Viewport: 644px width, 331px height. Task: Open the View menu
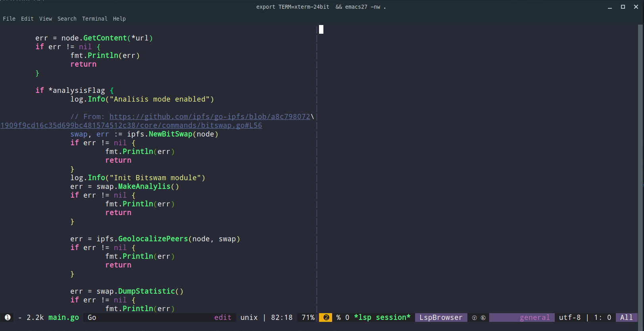coord(46,19)
